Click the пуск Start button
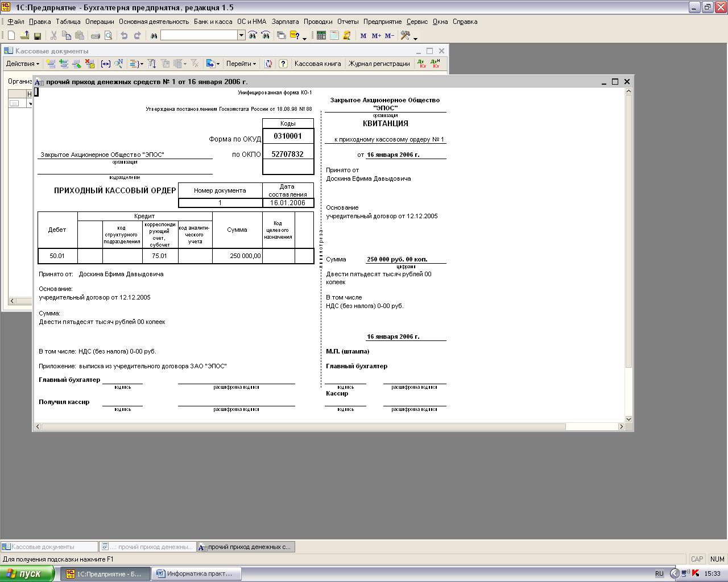Viewport: 728px width, 582px height. click(27, 573)
